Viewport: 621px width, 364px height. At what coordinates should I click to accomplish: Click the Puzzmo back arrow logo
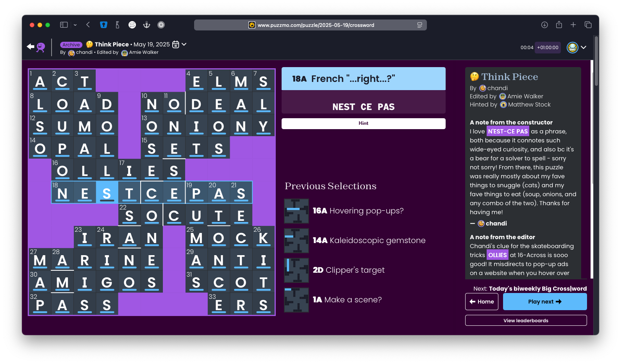click(x=36, y=47)
